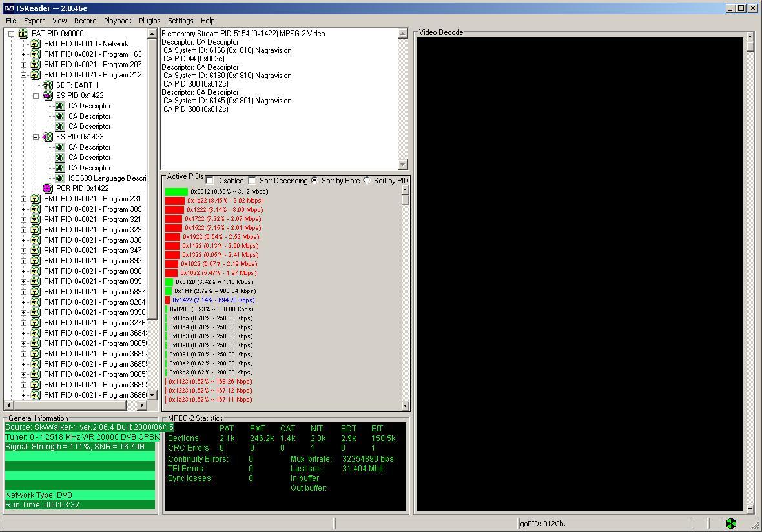Collapse the PAT PID 0x0000 root node

(x=11, y=34)
